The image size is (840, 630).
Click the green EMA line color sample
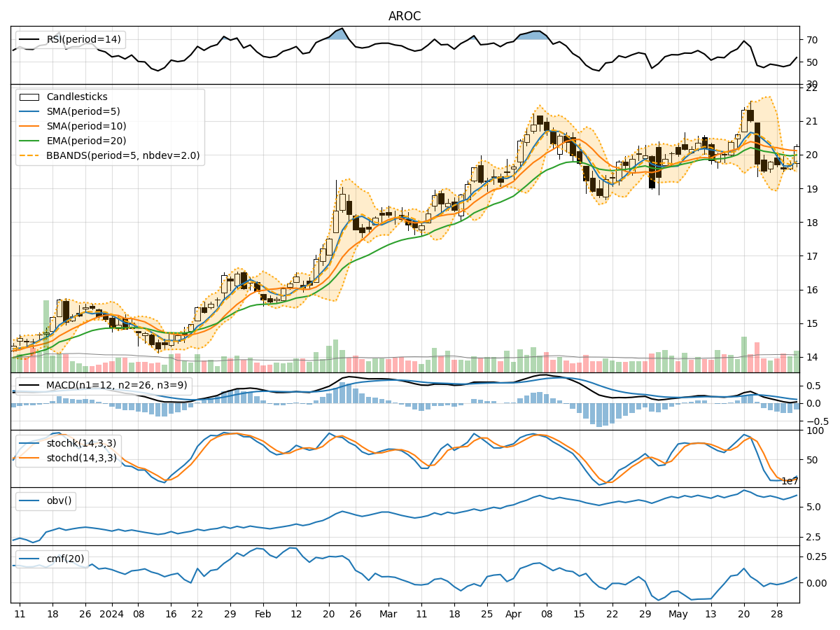coord(28,141)
